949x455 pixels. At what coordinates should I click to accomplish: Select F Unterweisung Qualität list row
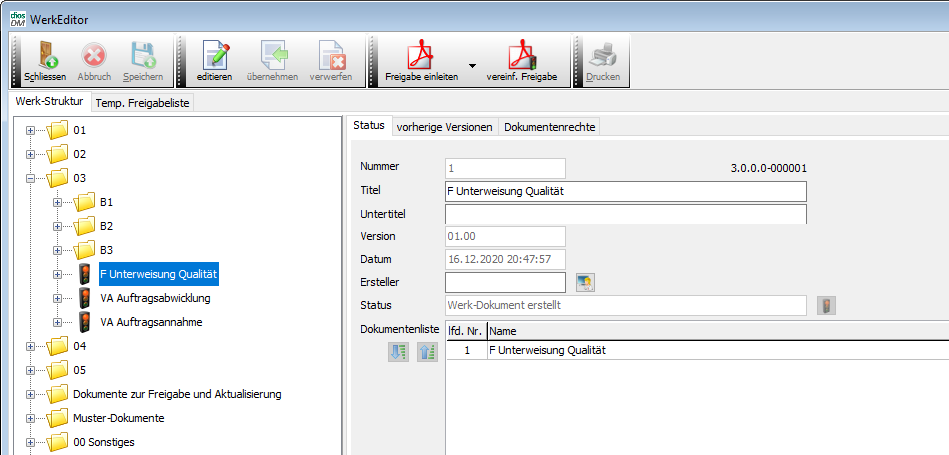546,350
